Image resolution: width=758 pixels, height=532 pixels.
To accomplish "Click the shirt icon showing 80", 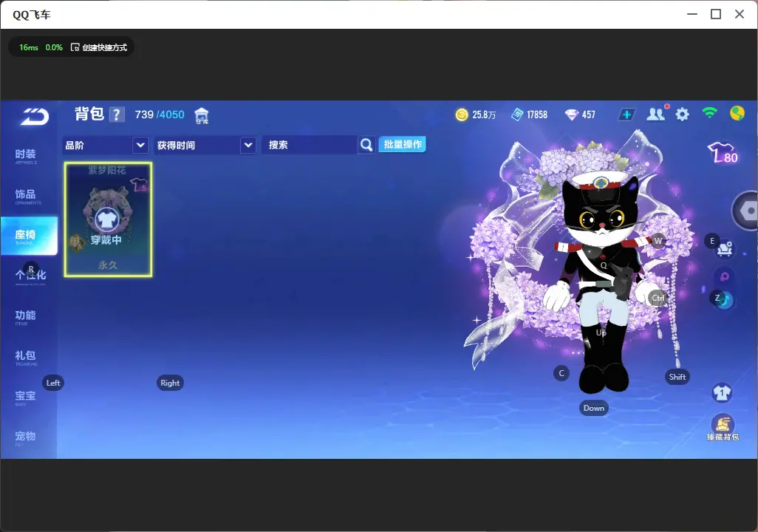I will coord(723,152).
